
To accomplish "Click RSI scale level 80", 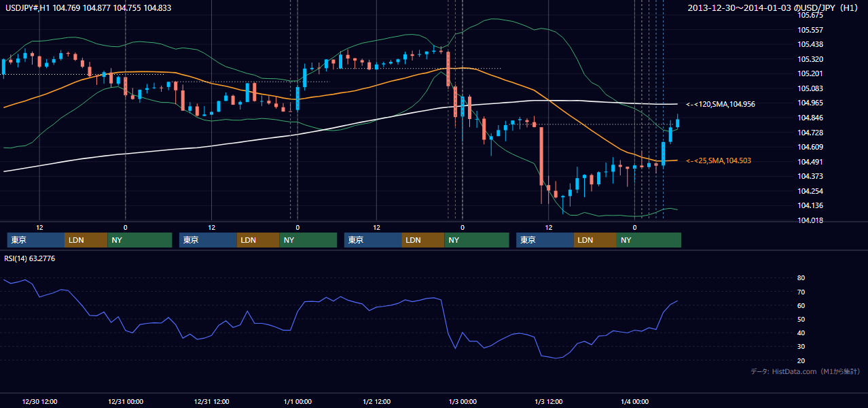I will click(801, 278).
